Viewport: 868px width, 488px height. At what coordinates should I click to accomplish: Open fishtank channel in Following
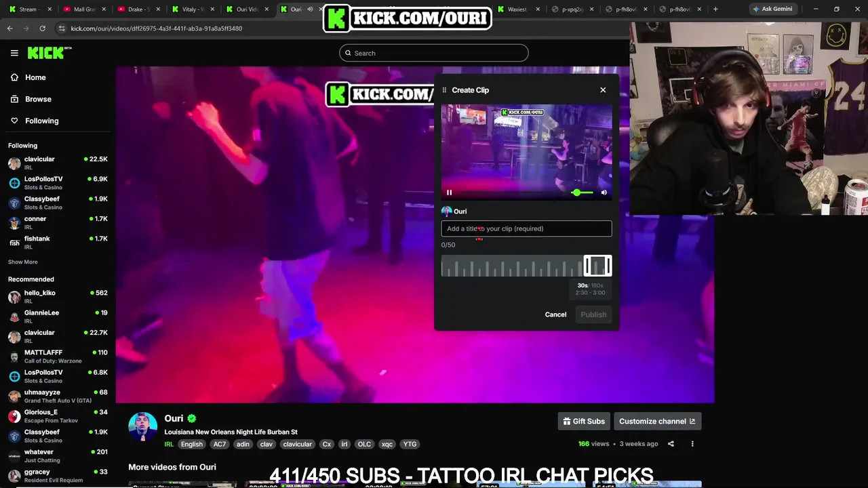tap(58, 242)
